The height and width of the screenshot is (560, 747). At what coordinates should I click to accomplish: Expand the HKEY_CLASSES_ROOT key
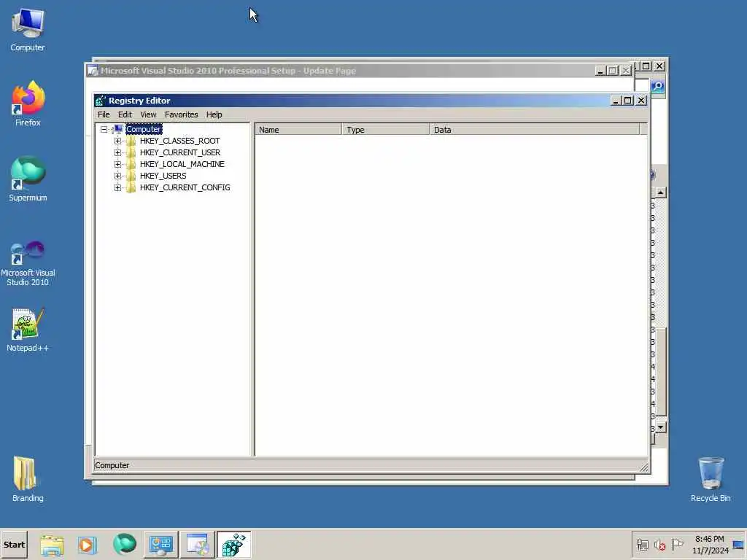point(117,141)
